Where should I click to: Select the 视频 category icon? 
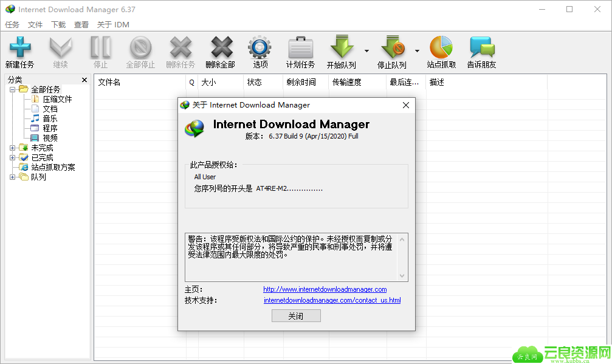pyautogui.click(x=35, y=138)
